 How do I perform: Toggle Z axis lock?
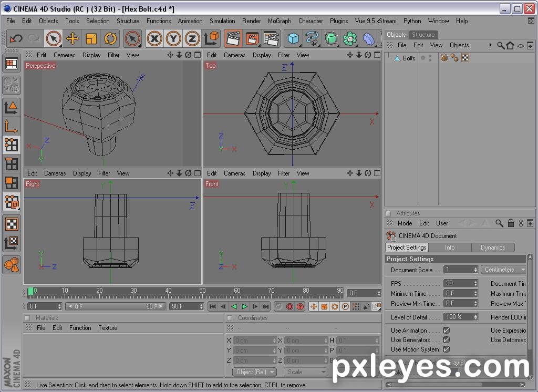[x=192, y=38]
